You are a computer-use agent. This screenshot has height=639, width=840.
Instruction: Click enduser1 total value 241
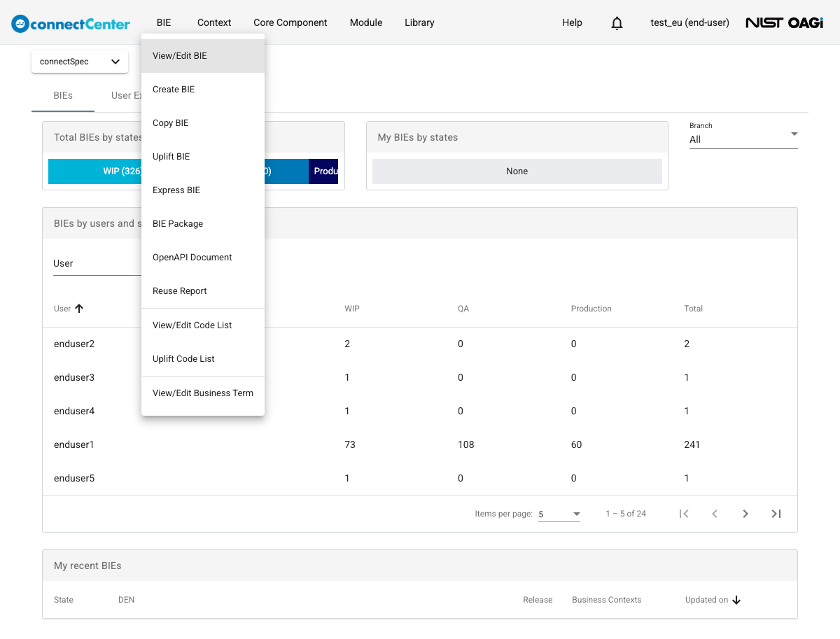point(692,445)
